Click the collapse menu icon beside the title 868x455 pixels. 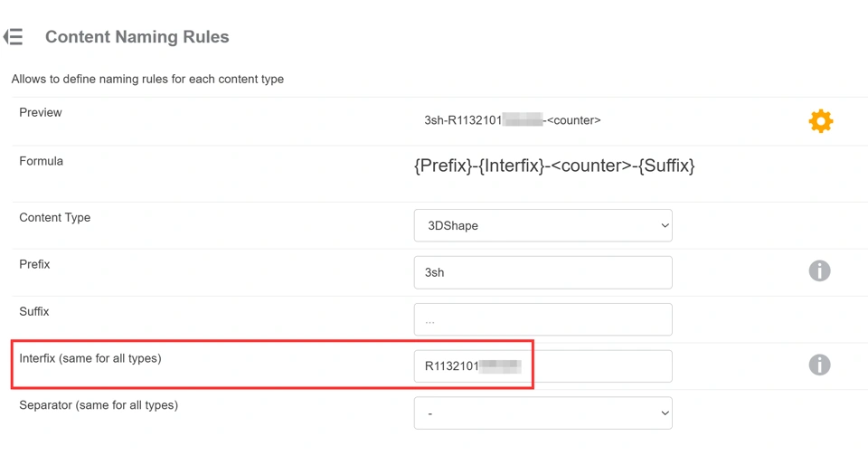tap(14, 37)
